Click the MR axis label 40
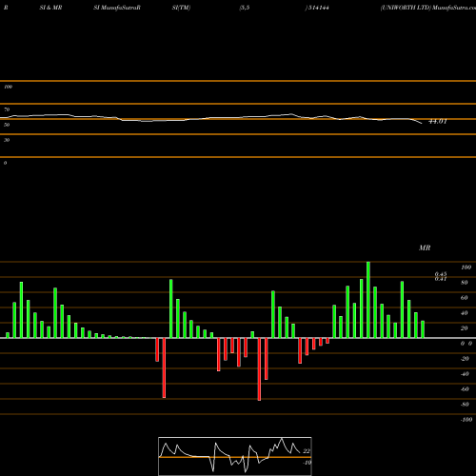 (465, 313)
